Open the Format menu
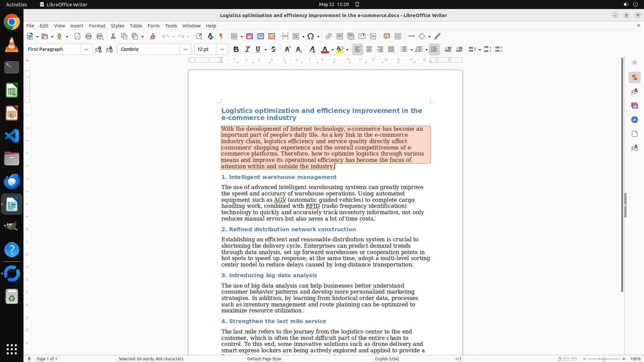This screenshot has height=362, width=644. (x=97, y=25)
